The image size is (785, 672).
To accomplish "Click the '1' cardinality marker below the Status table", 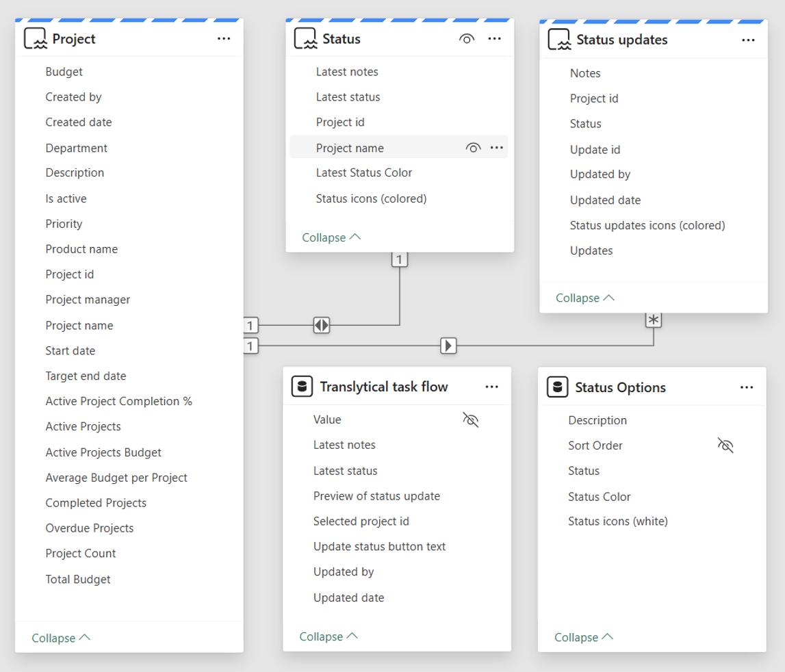I will point(400,259).
